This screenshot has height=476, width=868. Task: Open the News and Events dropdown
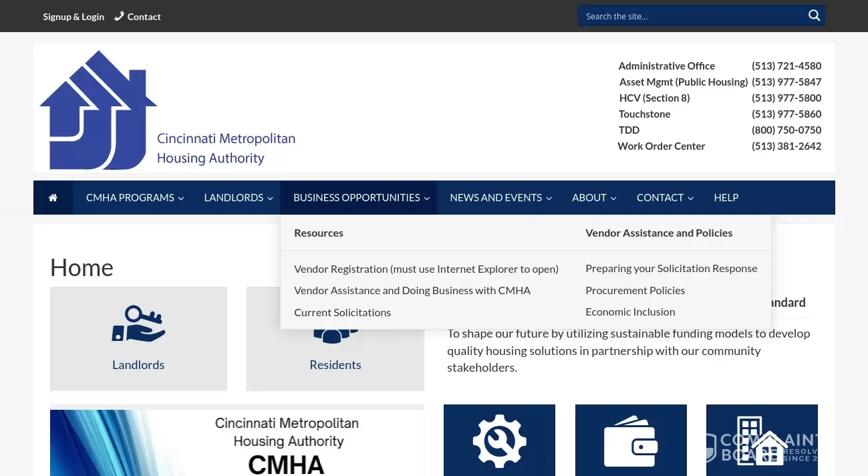pos(500,198)
